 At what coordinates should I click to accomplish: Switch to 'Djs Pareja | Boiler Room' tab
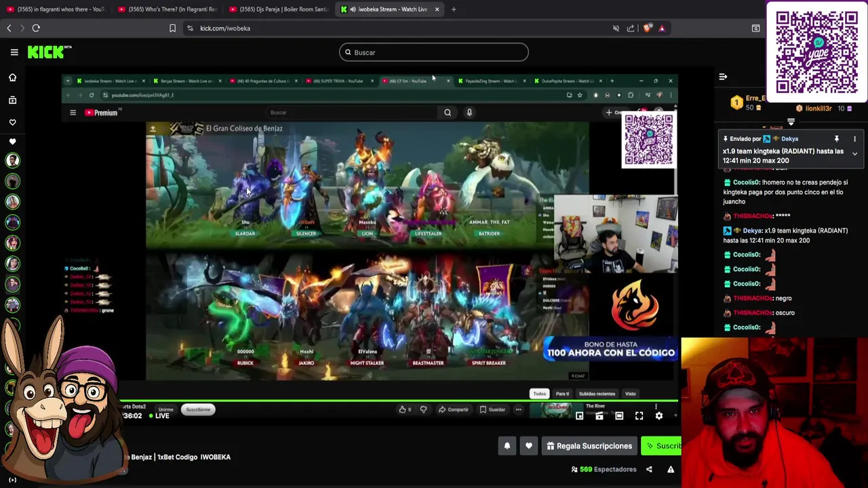coord(278,9)
